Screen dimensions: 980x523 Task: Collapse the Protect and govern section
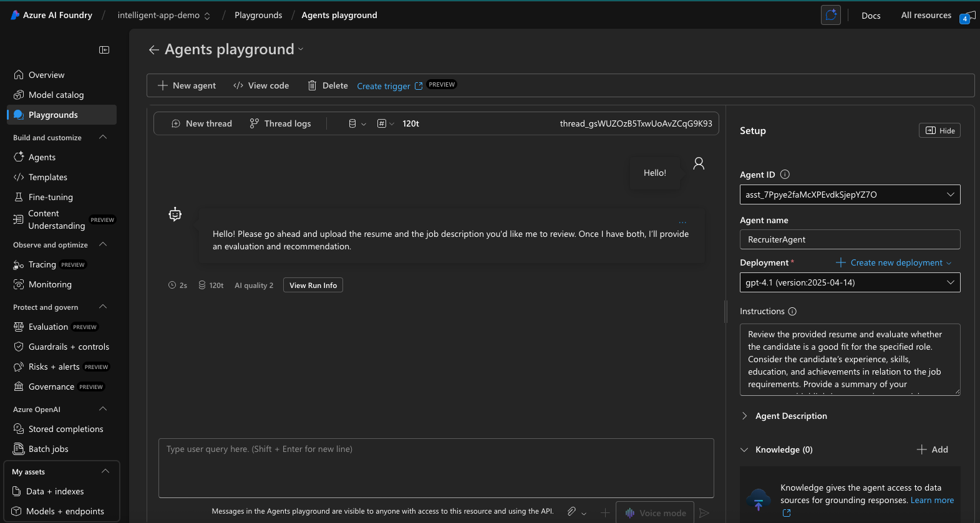click(x=104, y=307)
